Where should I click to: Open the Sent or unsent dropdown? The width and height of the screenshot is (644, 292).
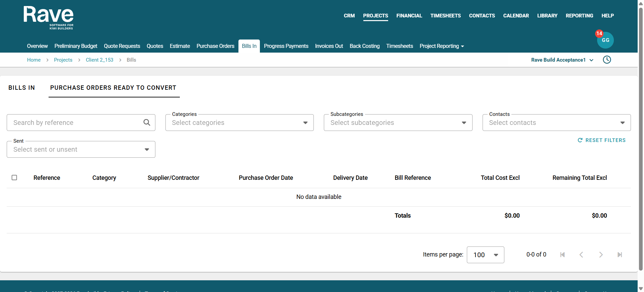(81, 149)
